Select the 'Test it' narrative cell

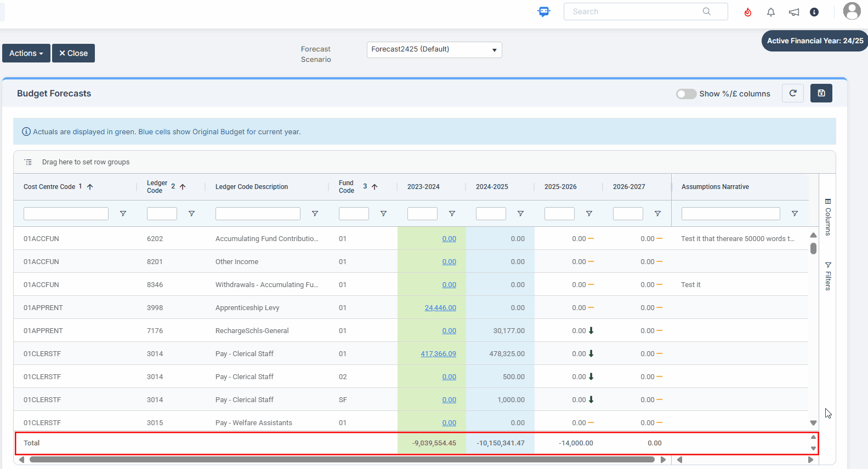pyautogui.click(x=740, y=285)
